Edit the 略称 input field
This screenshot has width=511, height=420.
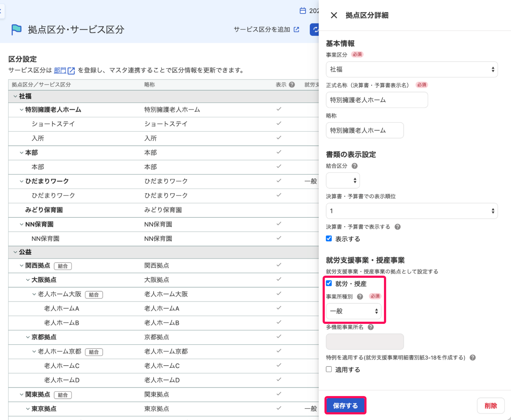click(x=365, y=130)
